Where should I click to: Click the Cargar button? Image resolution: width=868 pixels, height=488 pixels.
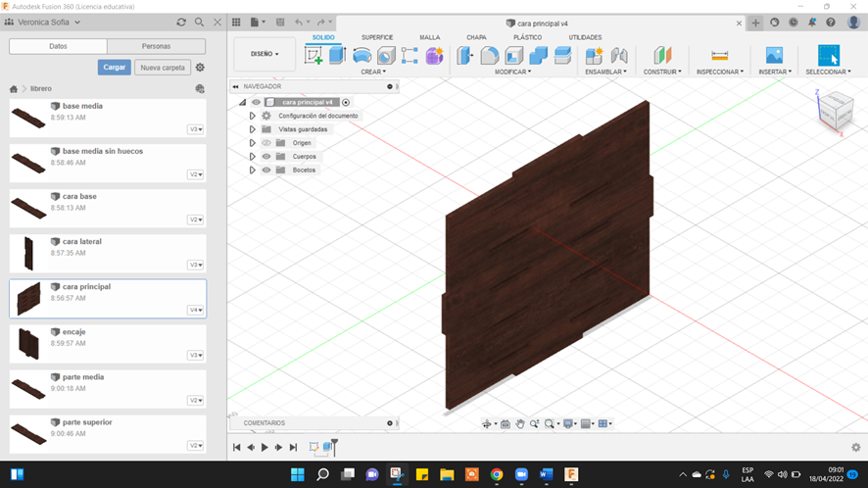pos(114,68)
